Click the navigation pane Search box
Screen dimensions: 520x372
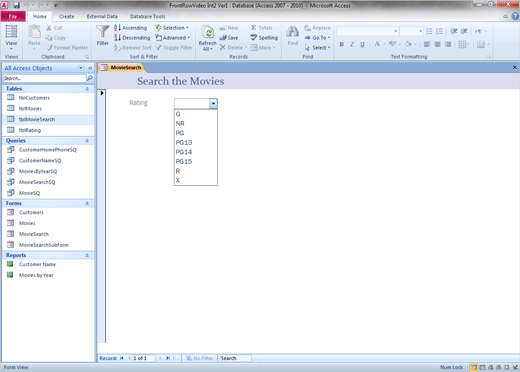[x=44, y=78]
